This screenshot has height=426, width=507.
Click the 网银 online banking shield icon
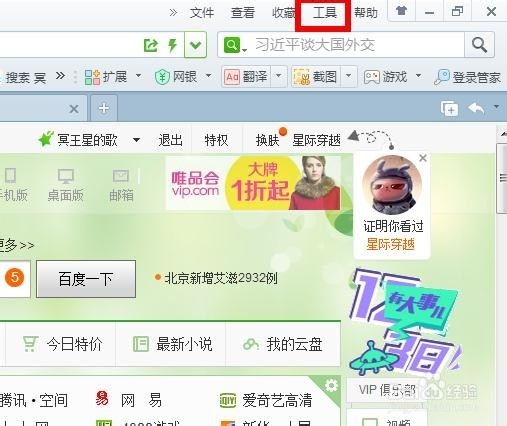[162, 77]
